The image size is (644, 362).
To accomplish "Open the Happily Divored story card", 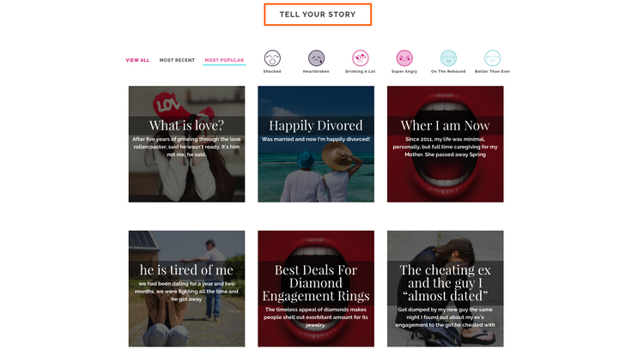I will (316, 144).
